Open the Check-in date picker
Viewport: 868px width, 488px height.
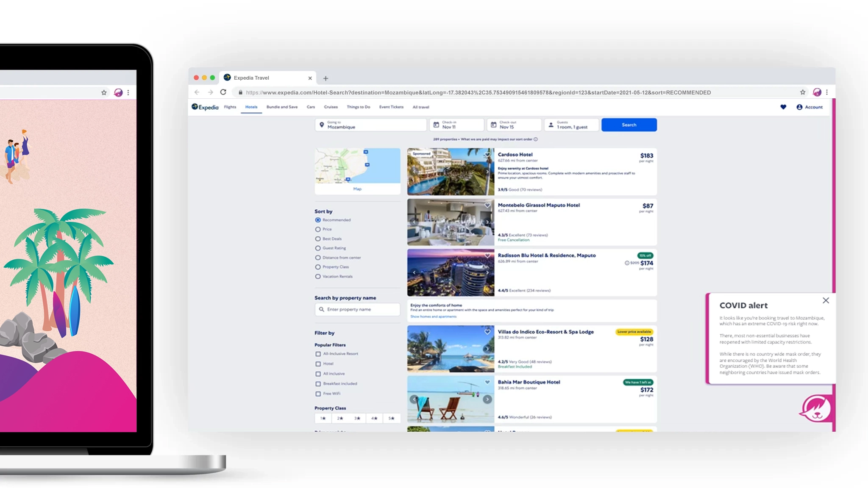click(456, 125)
